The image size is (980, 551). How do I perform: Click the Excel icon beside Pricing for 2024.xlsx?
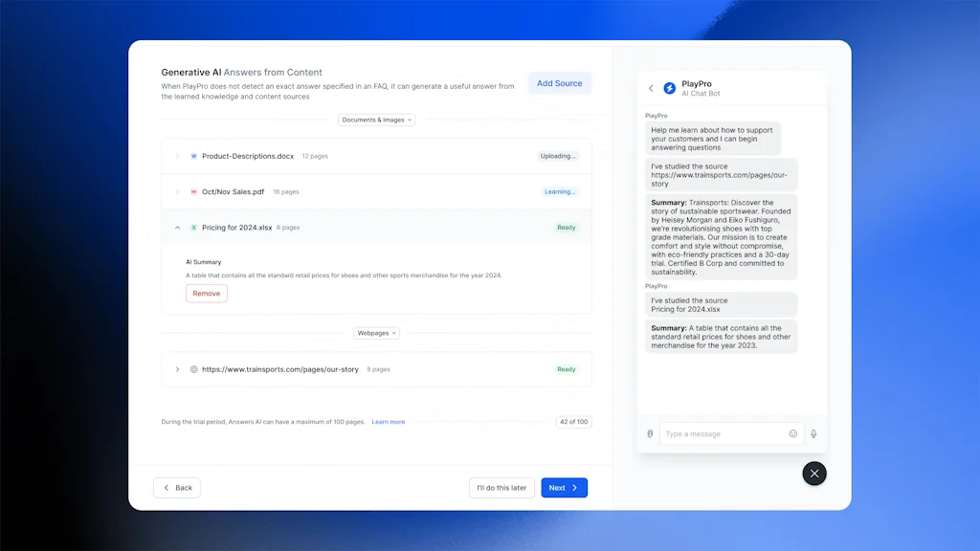[194, 228]
